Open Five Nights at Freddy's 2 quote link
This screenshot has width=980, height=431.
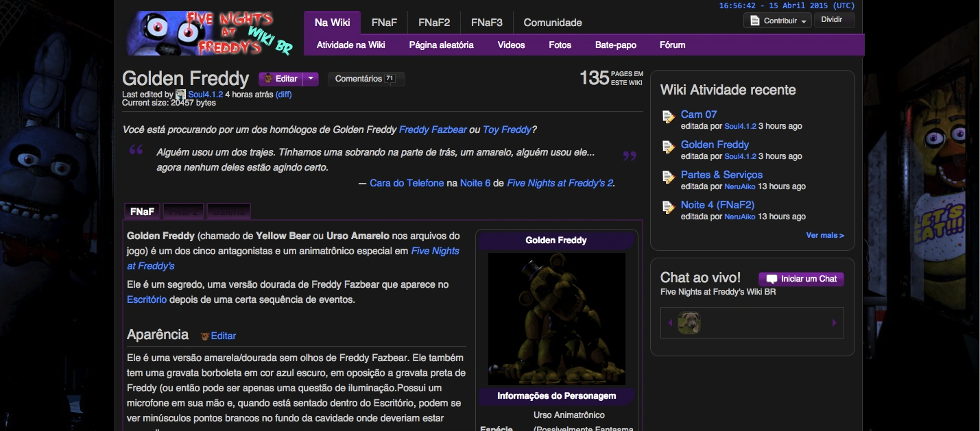click(x=560, y=183)
